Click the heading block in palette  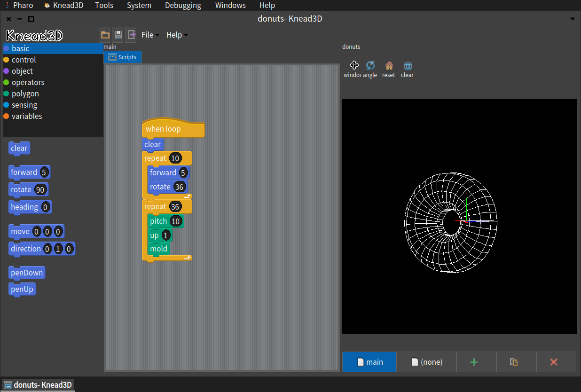pos(30,207)
